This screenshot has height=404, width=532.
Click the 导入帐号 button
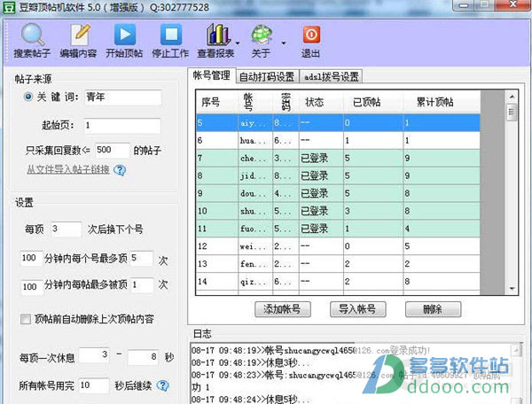[358, 309]
